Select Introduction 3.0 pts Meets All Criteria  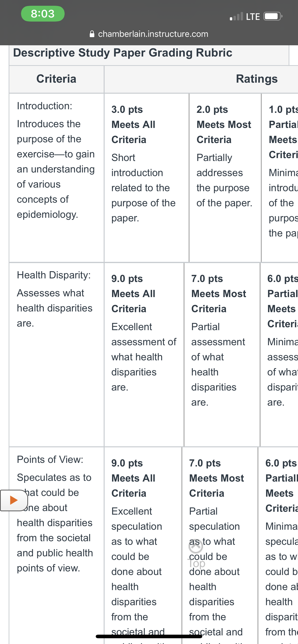pyautogui.click(x=147, y=178)
